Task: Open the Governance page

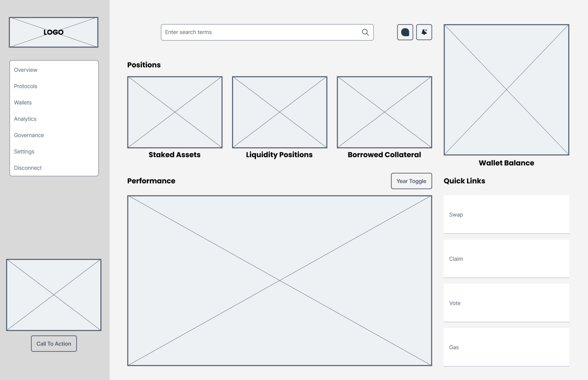Action: coord(29,135)
